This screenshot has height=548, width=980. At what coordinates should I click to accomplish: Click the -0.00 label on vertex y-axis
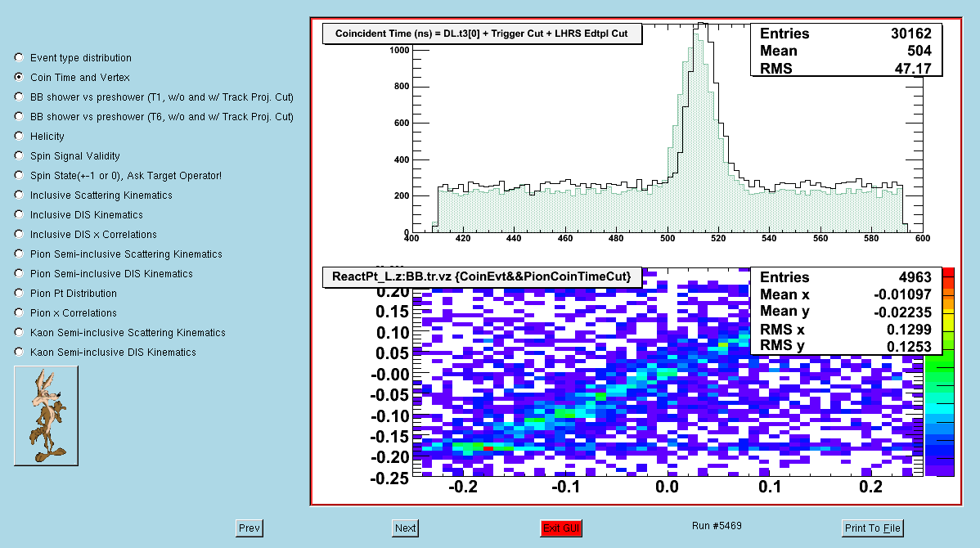pos(390,375)
